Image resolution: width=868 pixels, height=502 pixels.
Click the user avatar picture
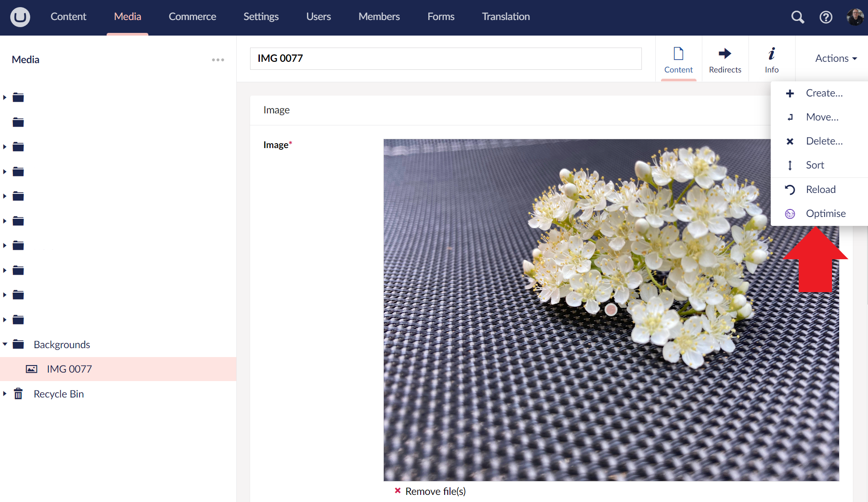[855, 17]
